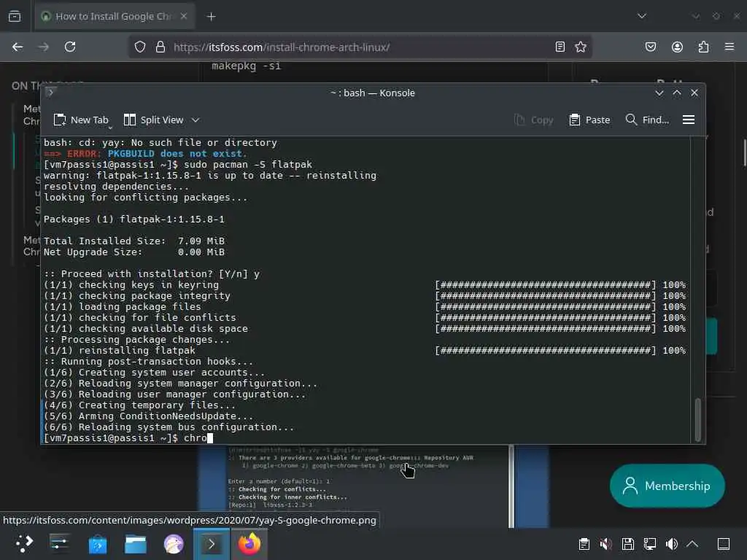747x560 pixels.
Task: Click muted microphone tray icon
Action: pos(605,544)
